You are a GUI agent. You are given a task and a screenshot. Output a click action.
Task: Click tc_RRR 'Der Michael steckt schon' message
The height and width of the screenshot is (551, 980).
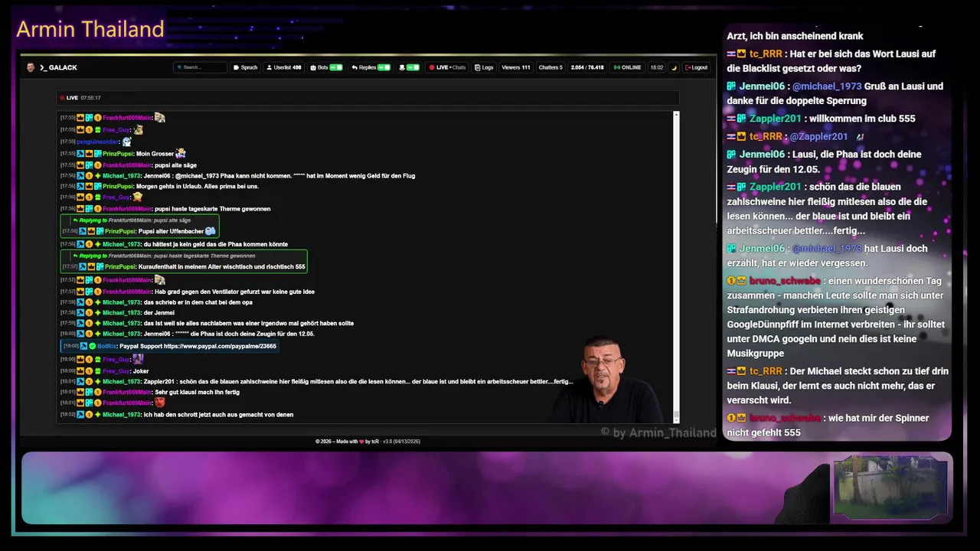[x=838, y=385]
